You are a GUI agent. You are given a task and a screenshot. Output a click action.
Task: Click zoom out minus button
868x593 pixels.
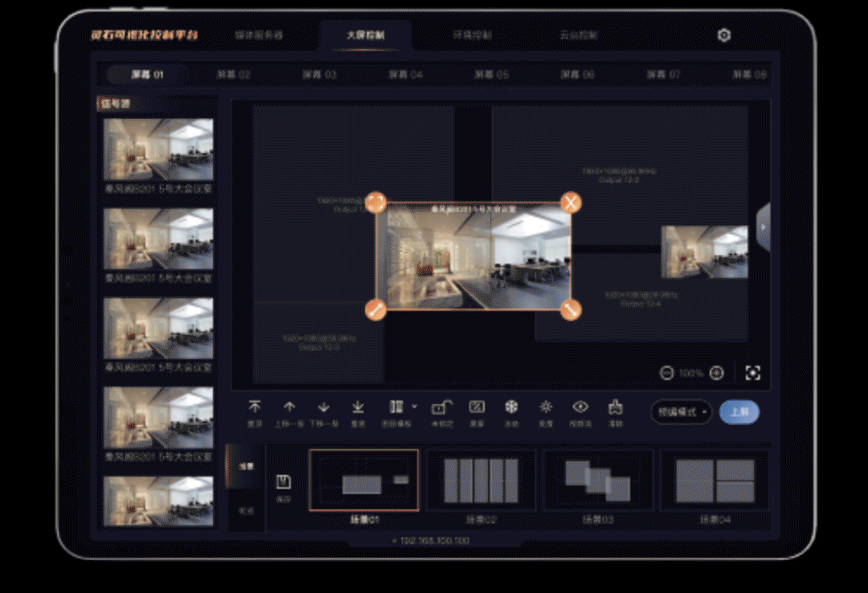[x=666, y=373]
